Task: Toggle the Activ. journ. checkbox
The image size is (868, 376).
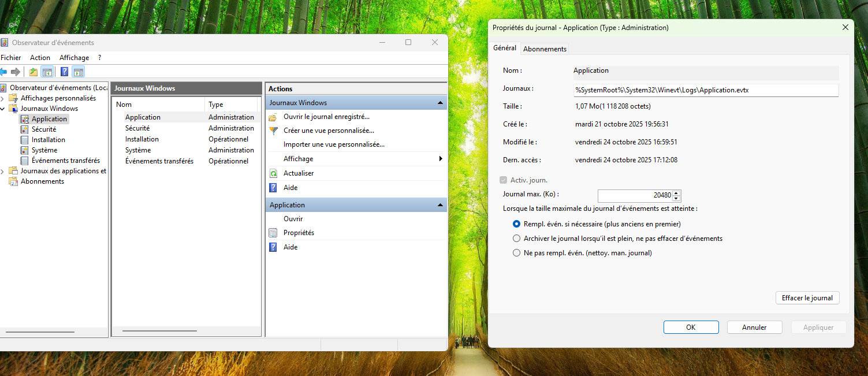Action: [x=503, y=180]
